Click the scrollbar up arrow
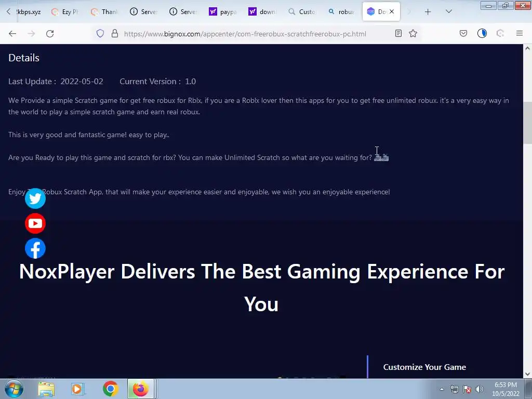Image resolution: width=532 pixels, height=399 pixels. 527,48
